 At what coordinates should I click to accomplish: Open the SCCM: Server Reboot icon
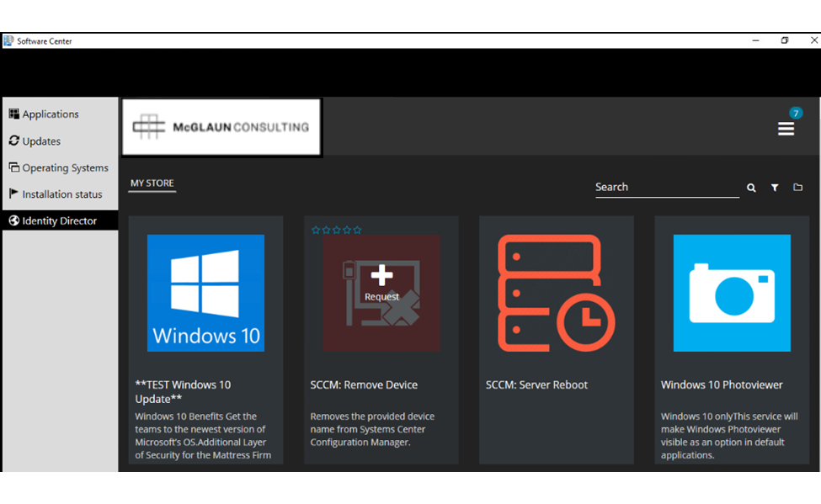[x=556, y=293]
